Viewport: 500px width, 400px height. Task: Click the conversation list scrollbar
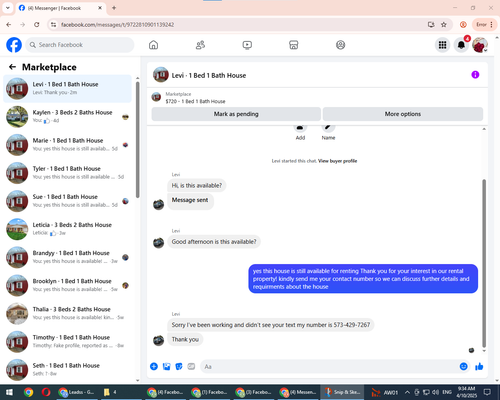(x=138, y=139)
